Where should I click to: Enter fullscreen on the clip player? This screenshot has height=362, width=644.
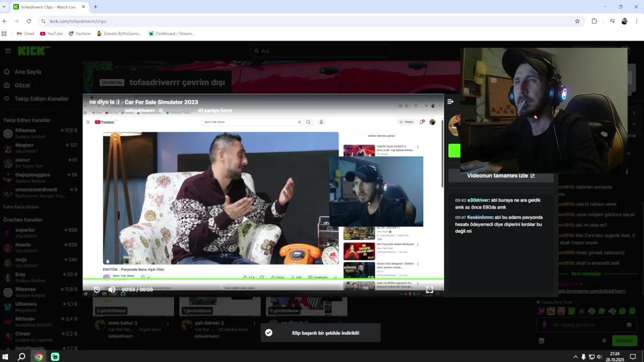(x=429, y=290)
